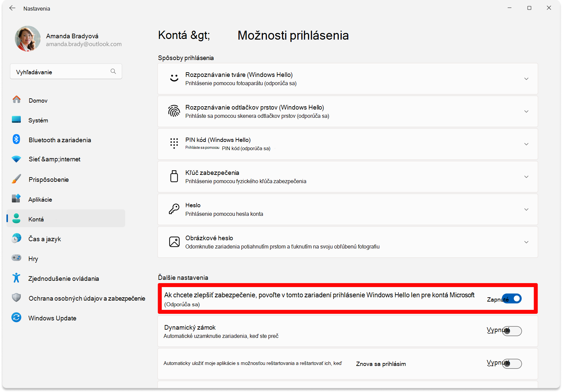Click the search magnifier icon

coord(113,71)
